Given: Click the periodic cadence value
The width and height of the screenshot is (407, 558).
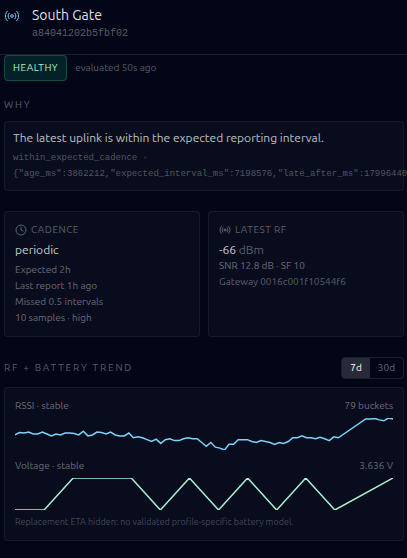Looking at the screenshot, I should tap(37, 250).
